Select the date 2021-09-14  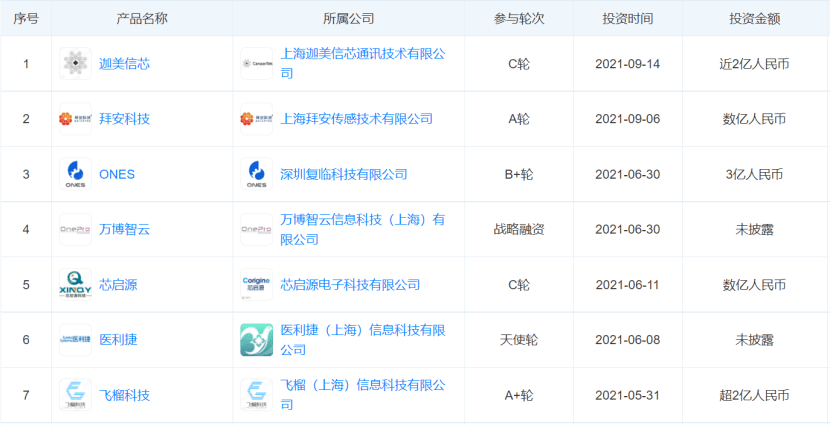pos(628,64)
